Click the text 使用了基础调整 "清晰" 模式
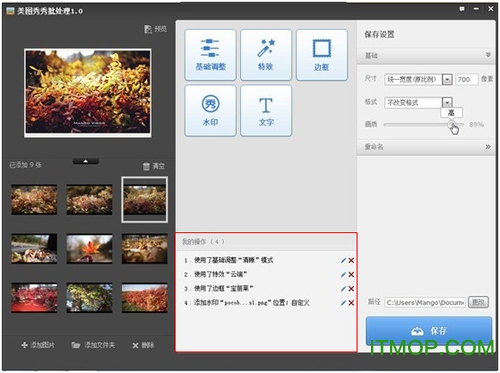The image size is (500, 373). click(x=234, y=260)
